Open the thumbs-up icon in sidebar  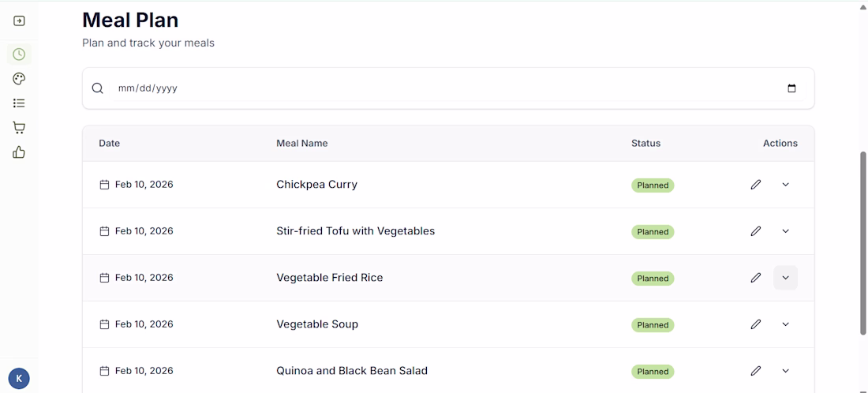click(x=19, y=152)
